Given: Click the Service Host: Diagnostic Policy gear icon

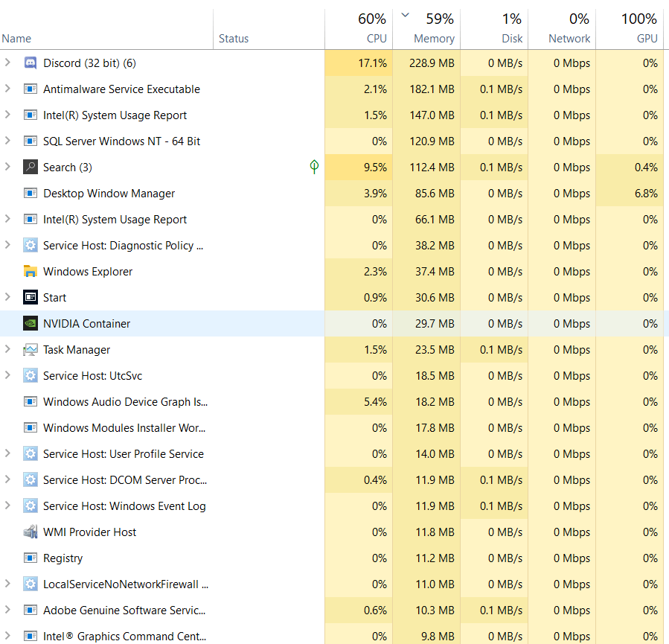Looking at the screenshot, I should pos(31,246).
